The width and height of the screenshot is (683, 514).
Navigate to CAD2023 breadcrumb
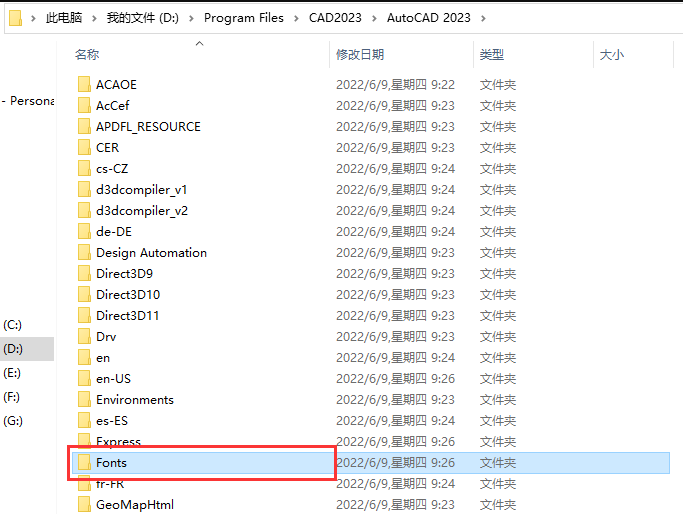[x=335, y=18]
